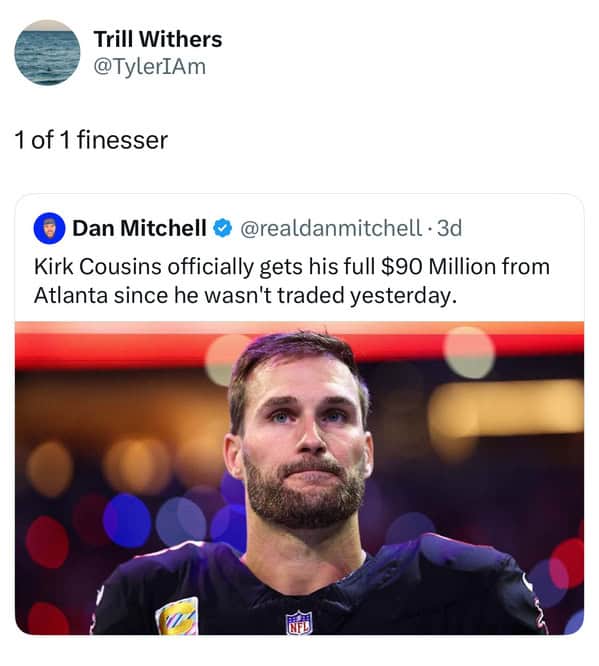Open Trill Withers' ocean profile picture
Viewport: 599px width, 666px height.
(47, 52)
